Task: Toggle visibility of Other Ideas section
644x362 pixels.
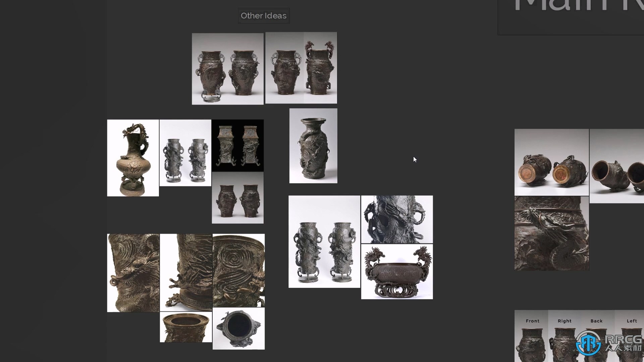Action: point(264,15)
